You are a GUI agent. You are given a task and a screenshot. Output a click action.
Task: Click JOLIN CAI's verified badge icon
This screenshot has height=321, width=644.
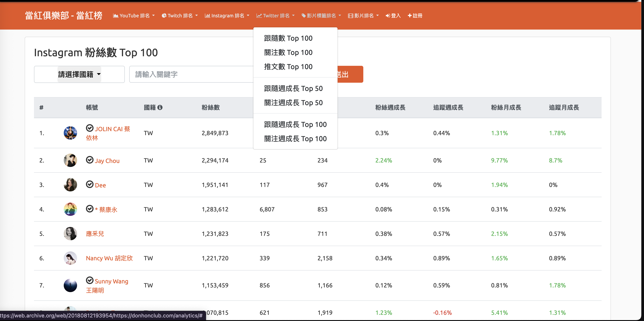[x=89, y=128]
